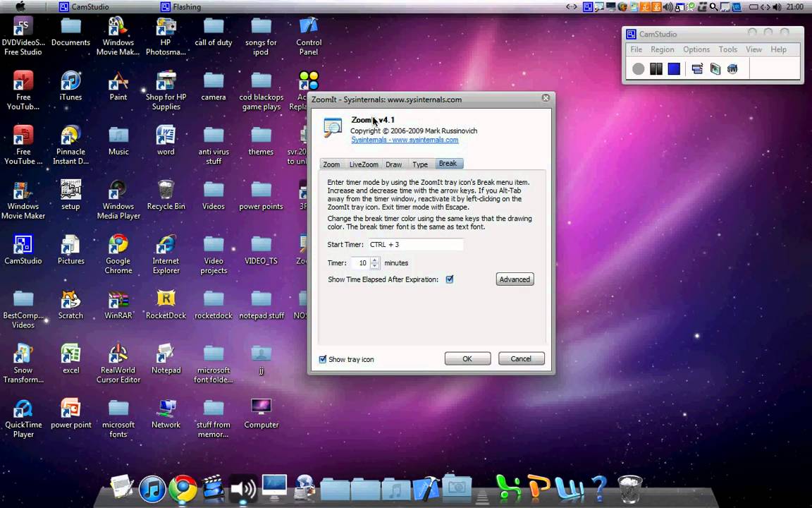Click the Control Panel desktop icon
This screenshot has width=812, height=508.
pos(309,36)
